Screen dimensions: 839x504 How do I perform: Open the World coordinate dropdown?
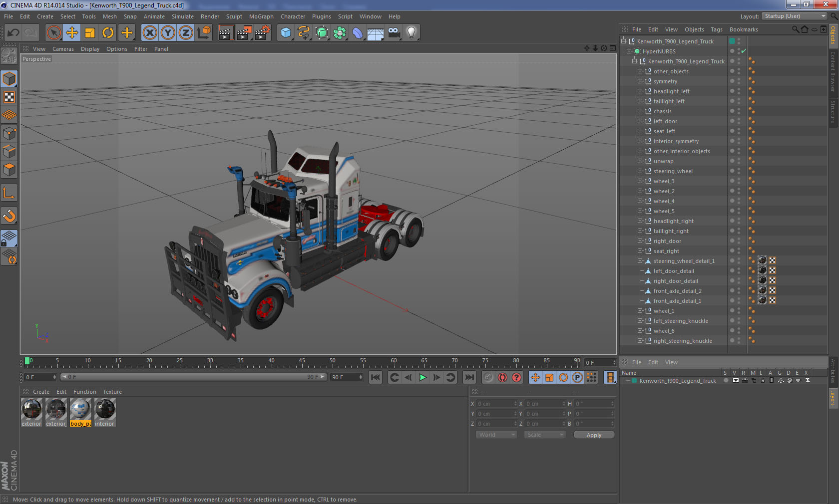pyautogui.click(x=496, y=435)
